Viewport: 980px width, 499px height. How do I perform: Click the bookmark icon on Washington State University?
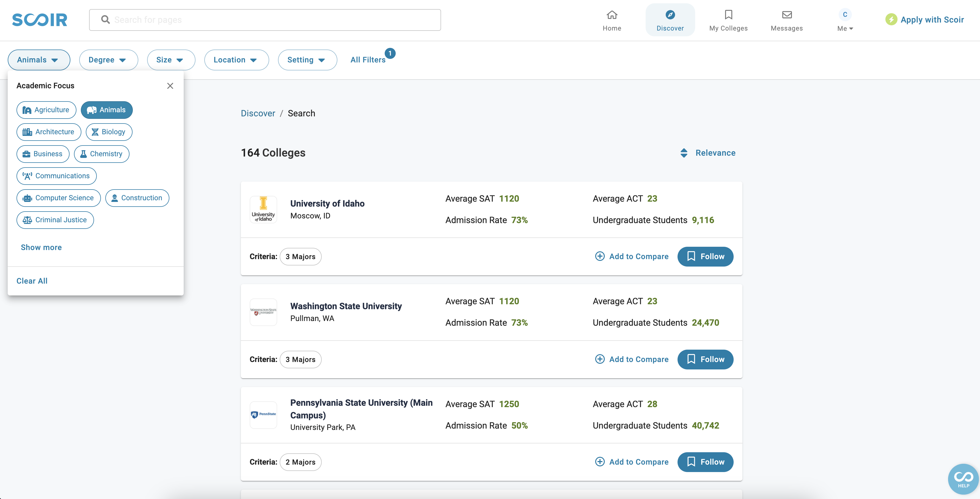[x=691, y=358]
